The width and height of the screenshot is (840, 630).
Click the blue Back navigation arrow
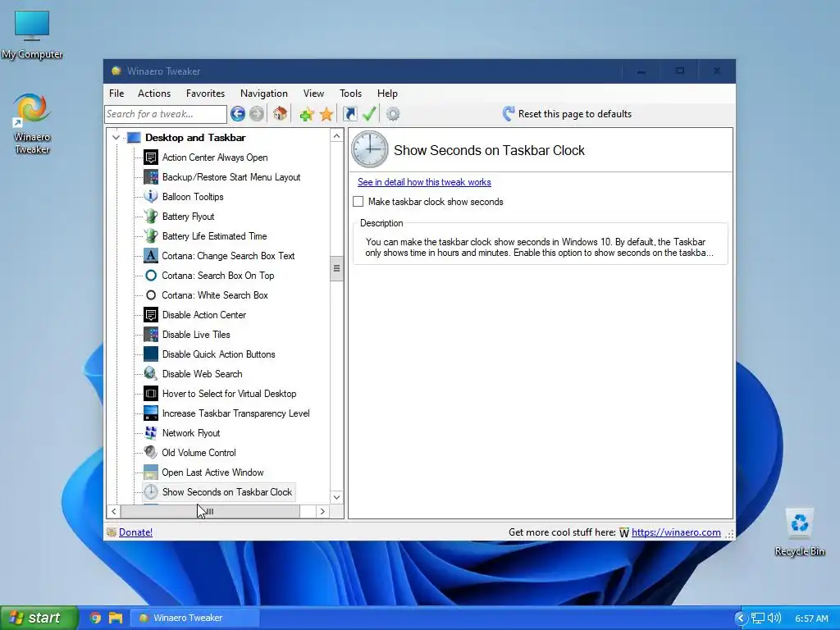(x=238, y=113)
